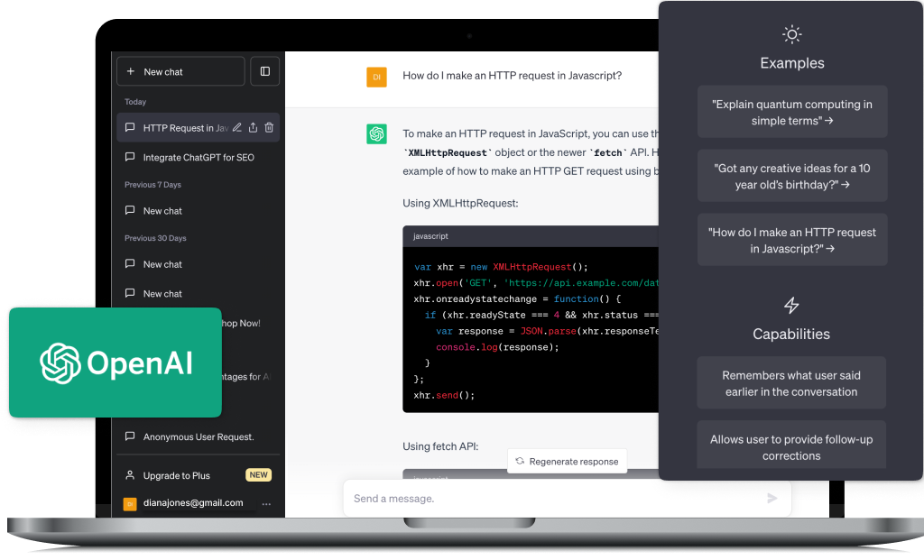Click the send arrow icon

coord(772,498)
